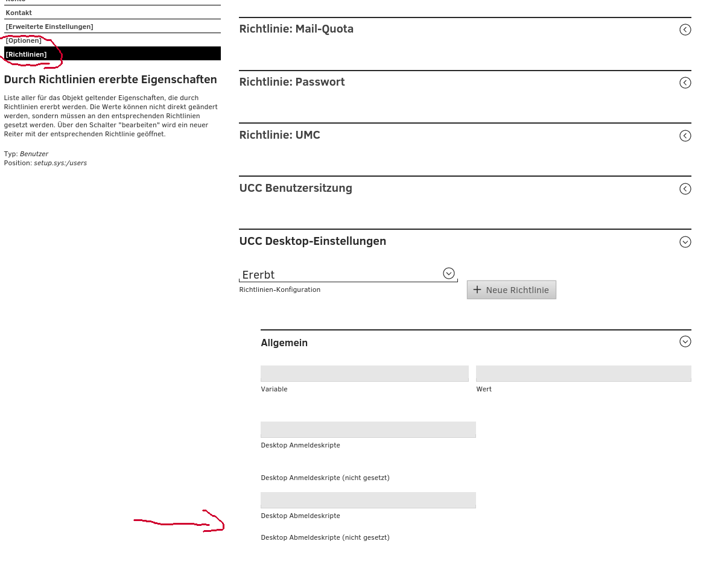724x588 pixels.
Task: Expand the UCC Benutzersitzung chevron icon
Action: tap(685, 189)
